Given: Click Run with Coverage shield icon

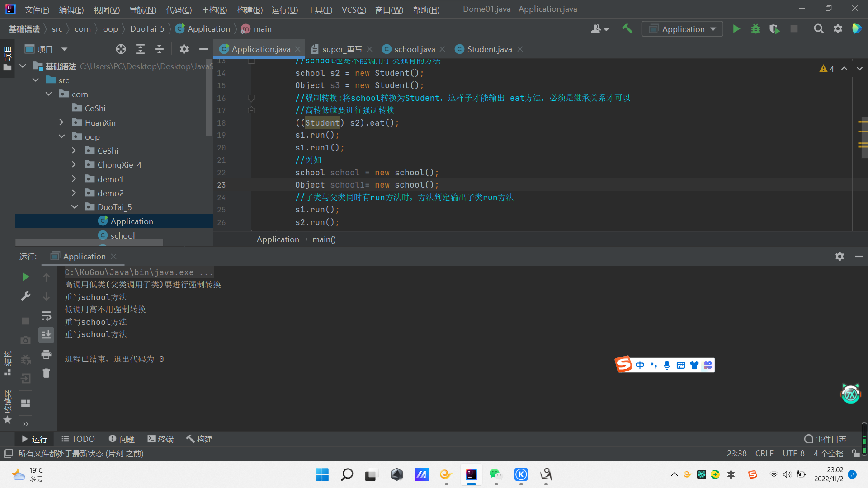Looking at the screenshot, I should tap(774, 29).
